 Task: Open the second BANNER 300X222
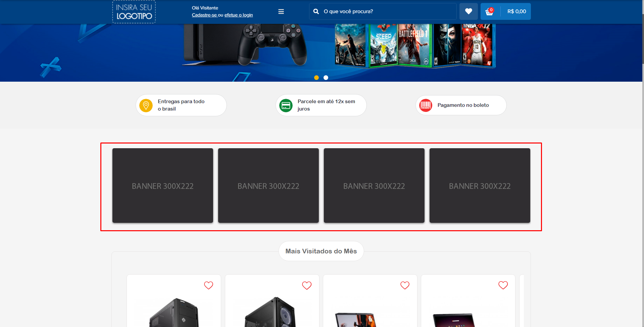click(x=268, y=186)
